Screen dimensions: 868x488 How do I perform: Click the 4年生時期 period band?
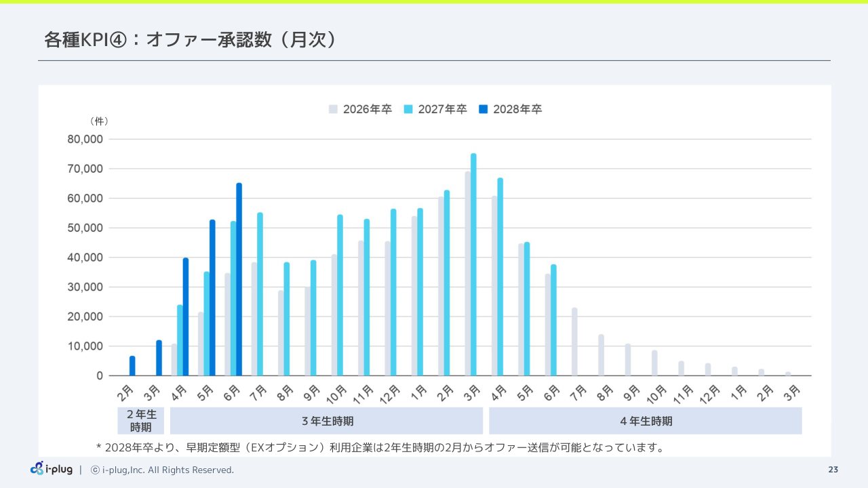[646, 420]
